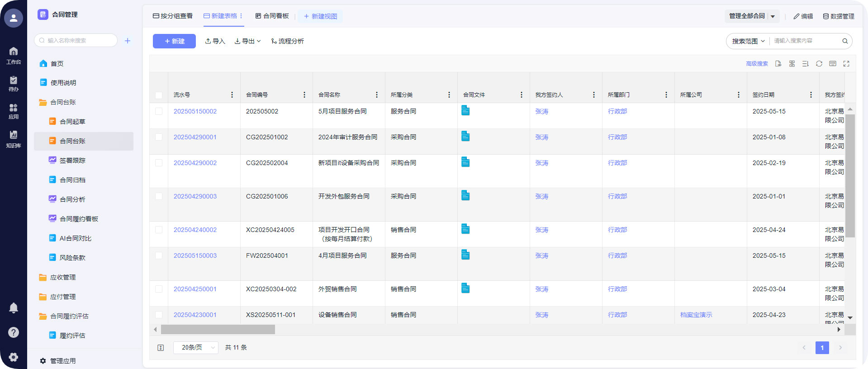
Task: Click the help question mark icon
Action: 14,332
